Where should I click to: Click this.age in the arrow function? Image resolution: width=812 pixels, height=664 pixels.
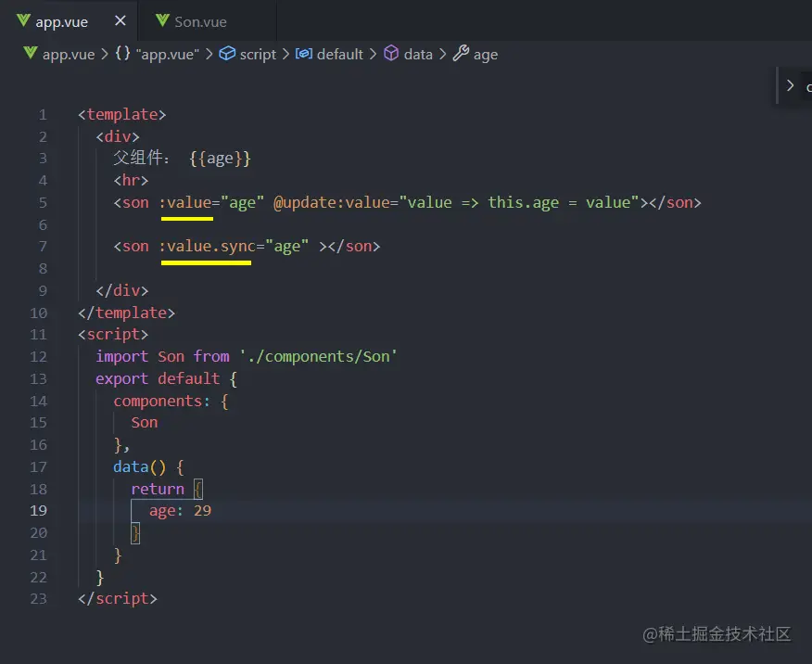524,202
